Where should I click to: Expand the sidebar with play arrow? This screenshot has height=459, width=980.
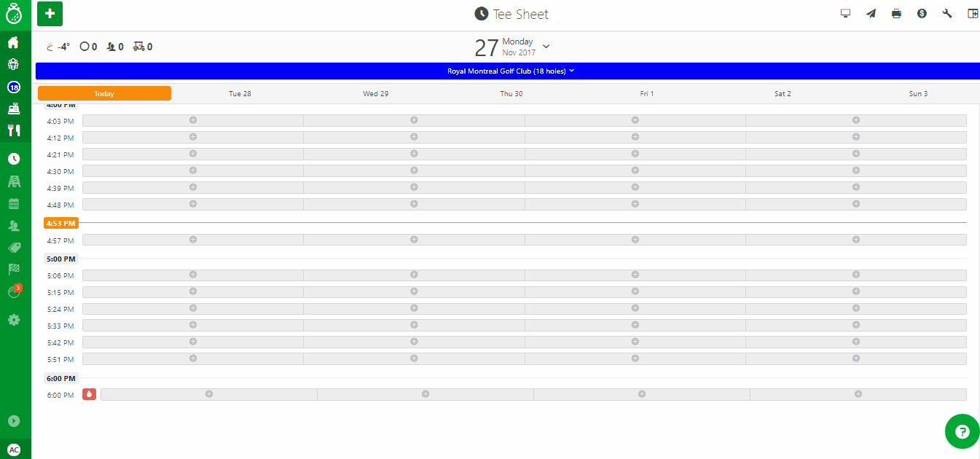point(13,421)
